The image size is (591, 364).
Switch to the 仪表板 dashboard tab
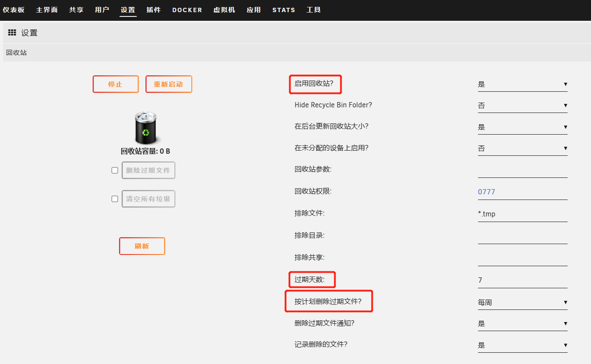tap(14, 10)
